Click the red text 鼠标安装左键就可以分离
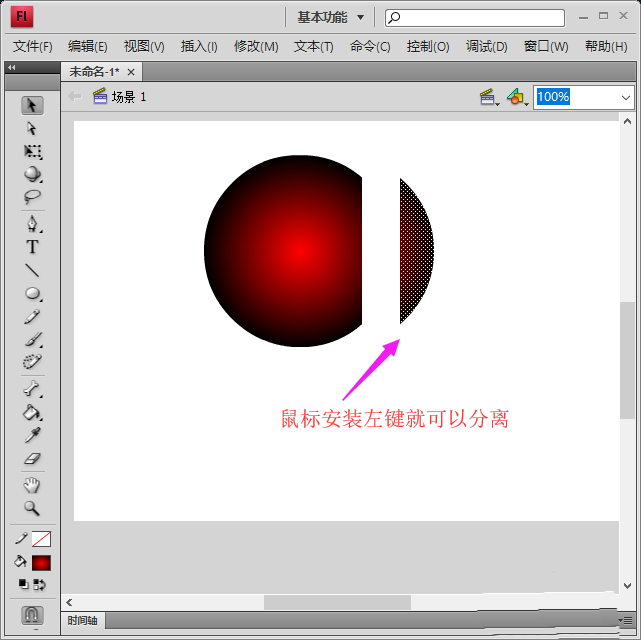Image resolution: width=641 pixels, height=640 pixels. pyautogui.click(x=394, y=419)
